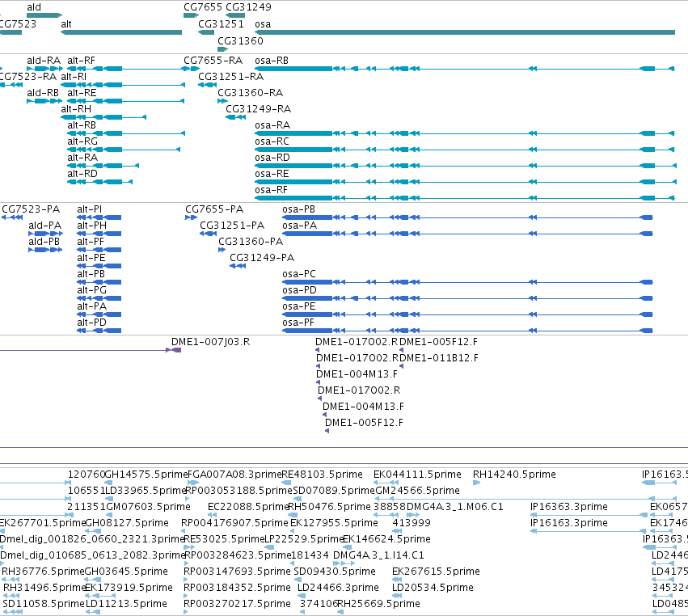The width and height of the screenshot is (688, 616).
Task: Click the alt-RE transcript label
Action: click(82, 93)
